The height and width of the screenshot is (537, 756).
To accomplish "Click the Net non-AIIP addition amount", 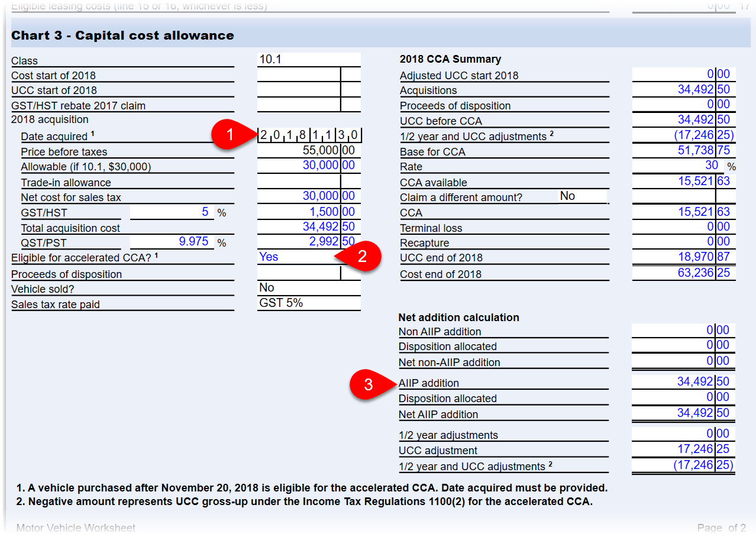I will coord(684,361).
